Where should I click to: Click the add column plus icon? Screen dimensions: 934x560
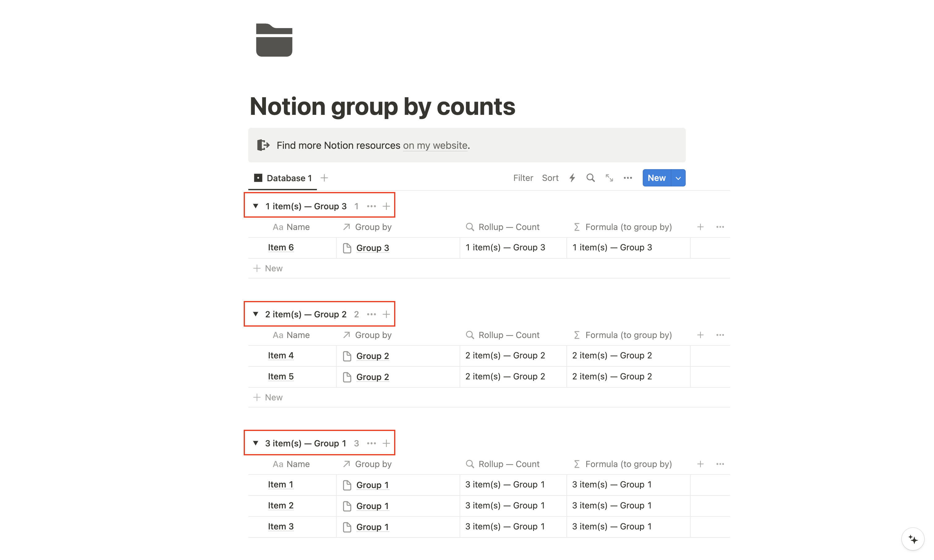click(x=700, y=227)
